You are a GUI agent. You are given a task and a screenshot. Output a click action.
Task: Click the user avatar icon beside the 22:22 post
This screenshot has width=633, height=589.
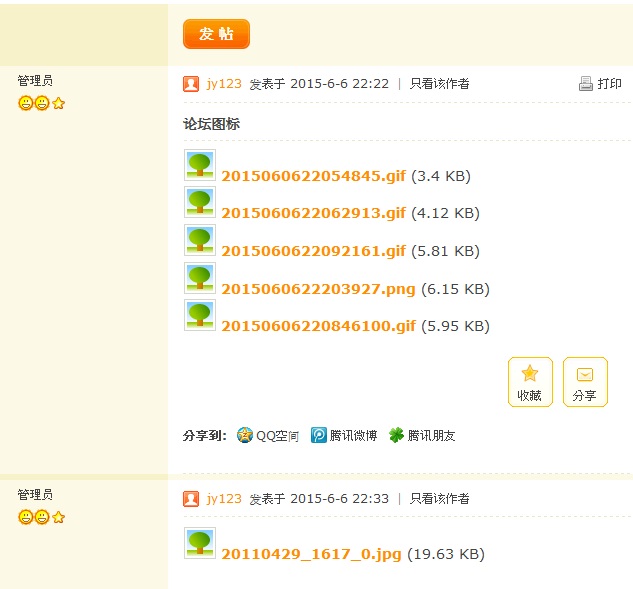click(x=191, y=84)
